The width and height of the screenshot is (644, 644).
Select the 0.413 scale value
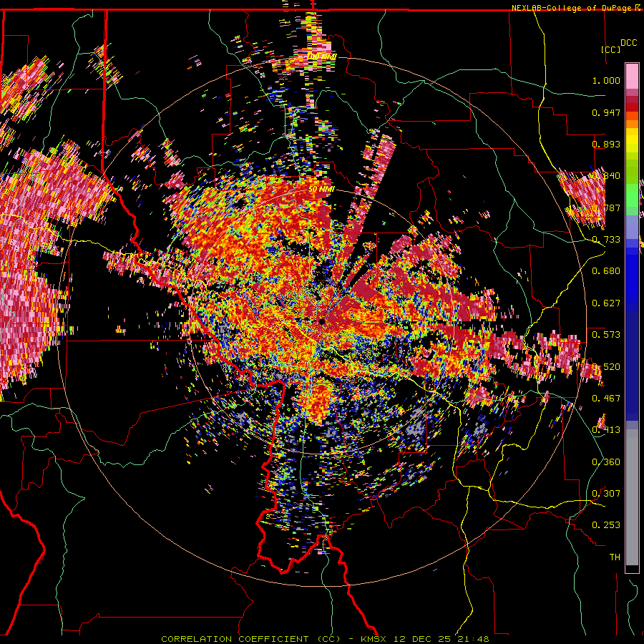point(606,430)
